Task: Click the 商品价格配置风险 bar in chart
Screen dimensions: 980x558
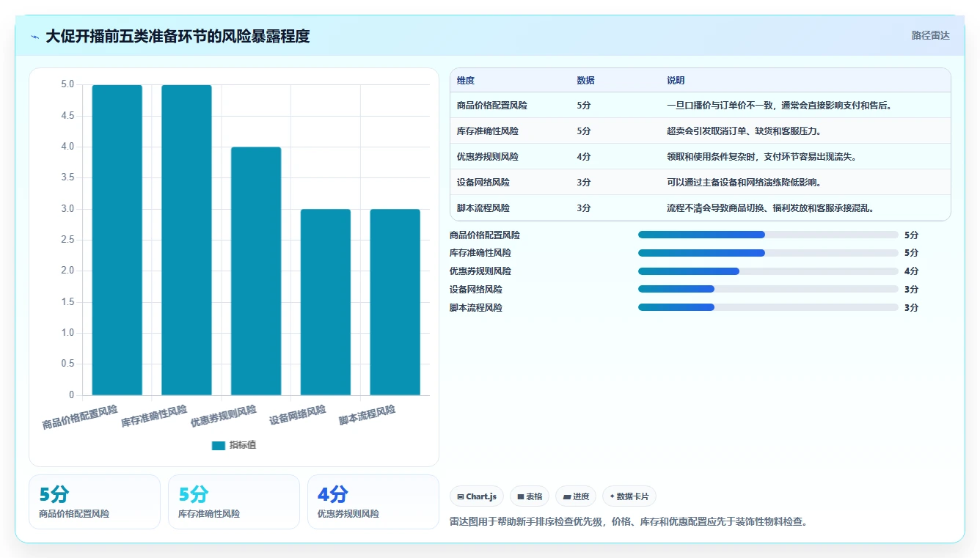Action: tap(117, 240)
